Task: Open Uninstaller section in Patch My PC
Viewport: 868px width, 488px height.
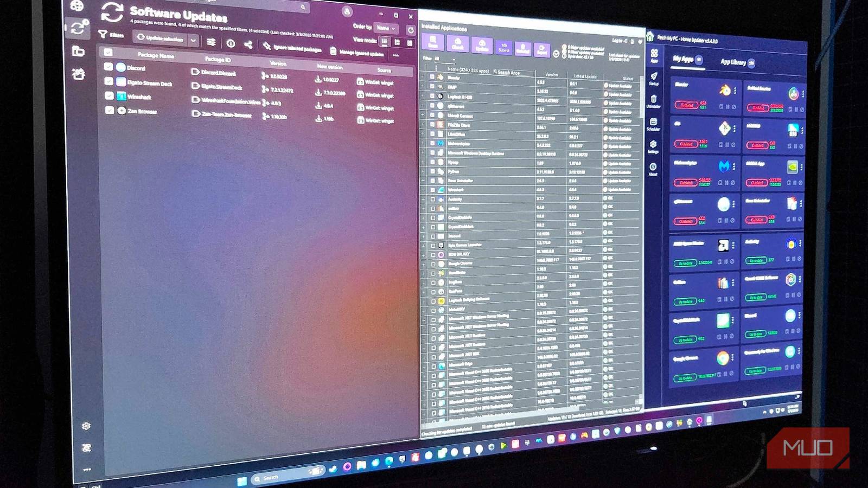Action: pos(653,101)
